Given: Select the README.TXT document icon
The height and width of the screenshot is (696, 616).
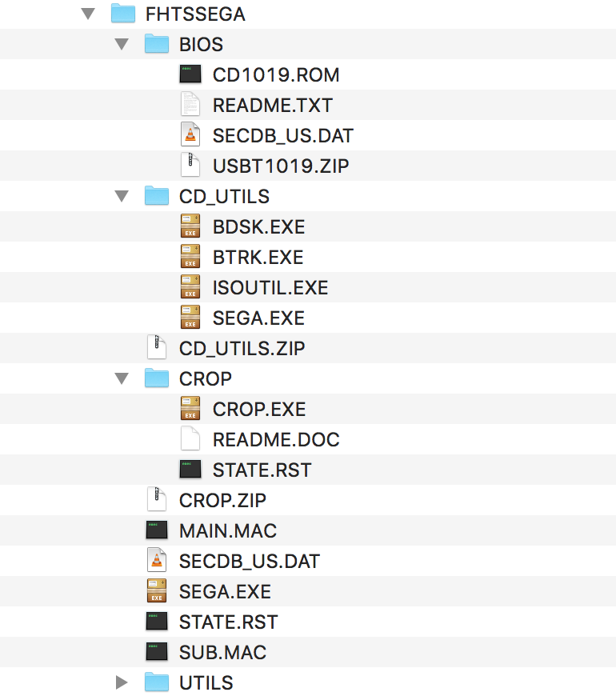Looking at the screenshot, I should (190, 104).
